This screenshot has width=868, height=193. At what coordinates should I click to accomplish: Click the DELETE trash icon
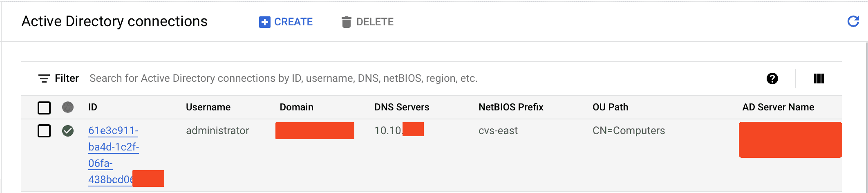click(x=346, y=22)
